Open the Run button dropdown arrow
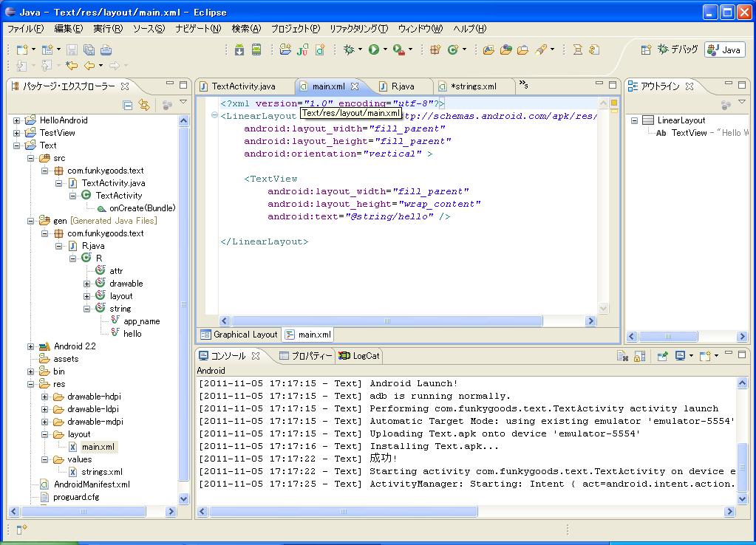The width and height of the screenshot is (756, 545). click(385, 49)
